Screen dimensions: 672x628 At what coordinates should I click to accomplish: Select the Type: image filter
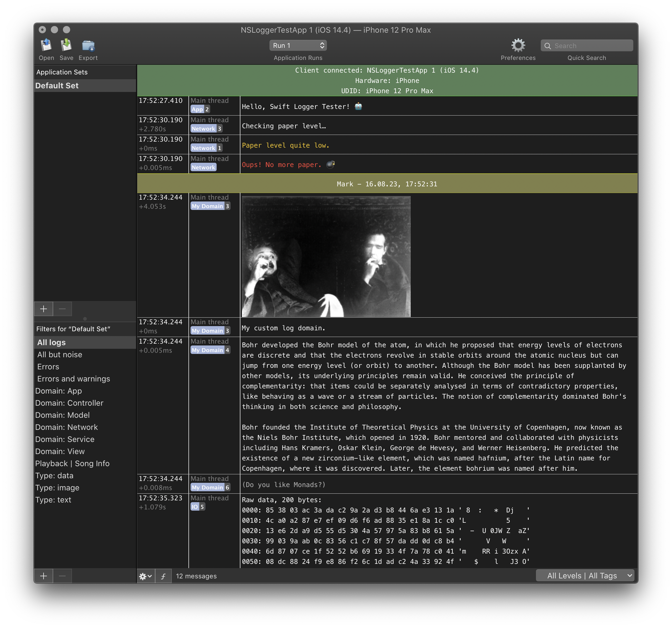[x=57, y=488]
